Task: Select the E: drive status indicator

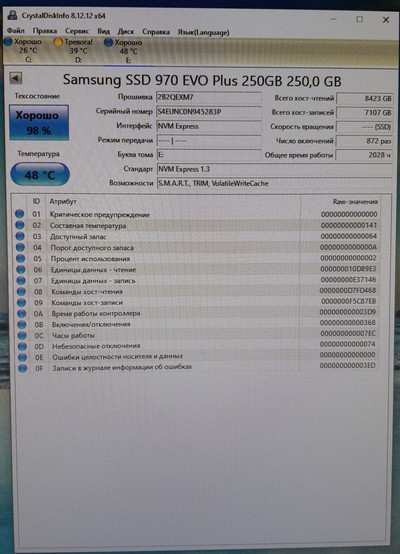Action: coord(124,51)
